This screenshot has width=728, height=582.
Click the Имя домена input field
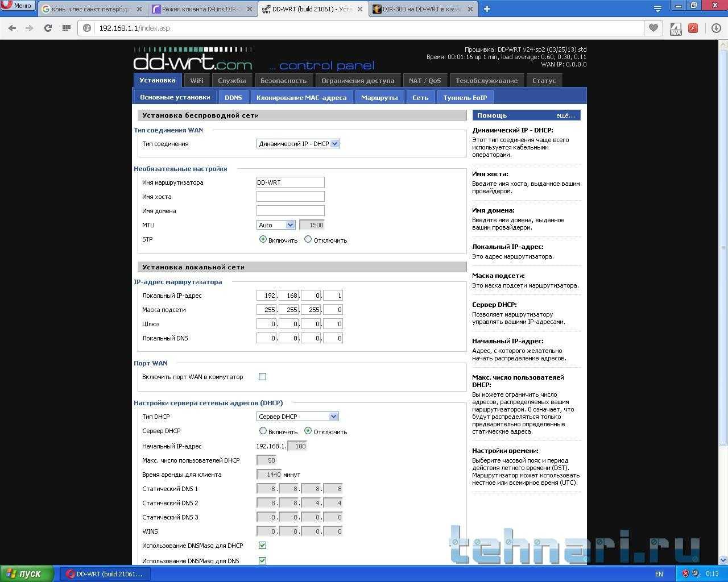click(x=291, y=211)
